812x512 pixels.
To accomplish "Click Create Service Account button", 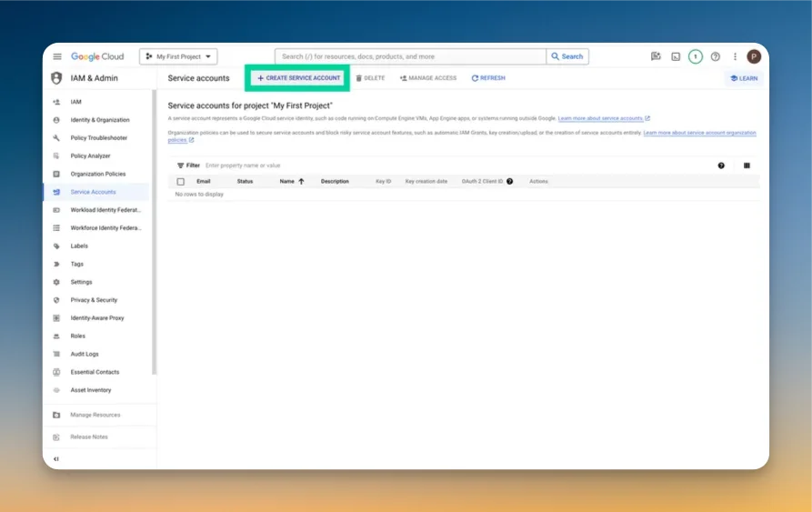I will tap(299, 78).
